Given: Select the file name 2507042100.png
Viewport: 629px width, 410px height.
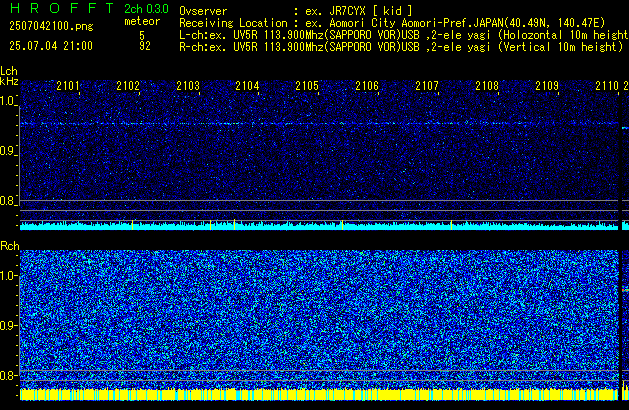Looking at the screenshot, I should tap(51, 26).
